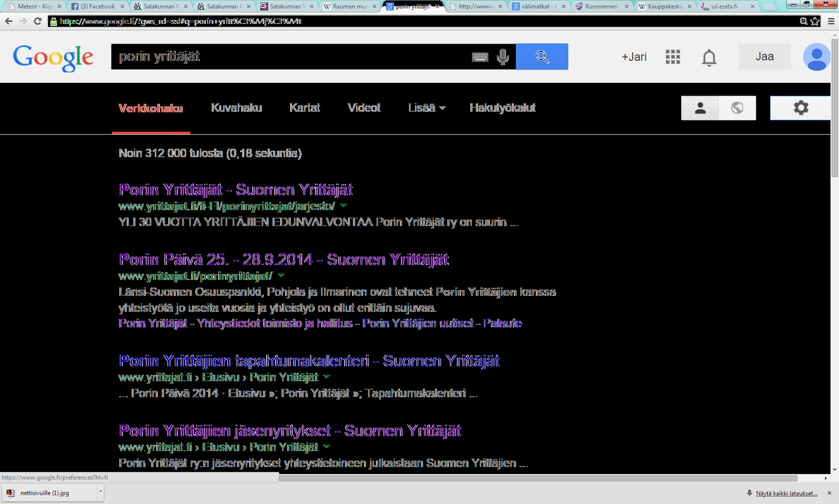Select the Kartat tab
Viewport: 839px width, 504px height.
point(305,108)
